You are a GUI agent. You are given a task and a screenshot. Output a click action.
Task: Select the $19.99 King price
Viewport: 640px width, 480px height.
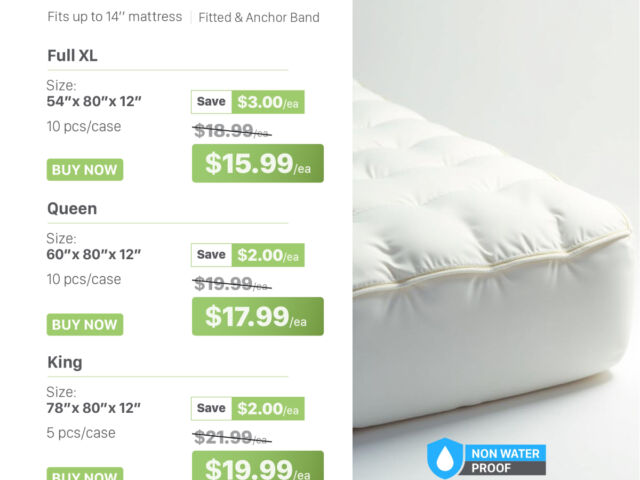[258, 466]
